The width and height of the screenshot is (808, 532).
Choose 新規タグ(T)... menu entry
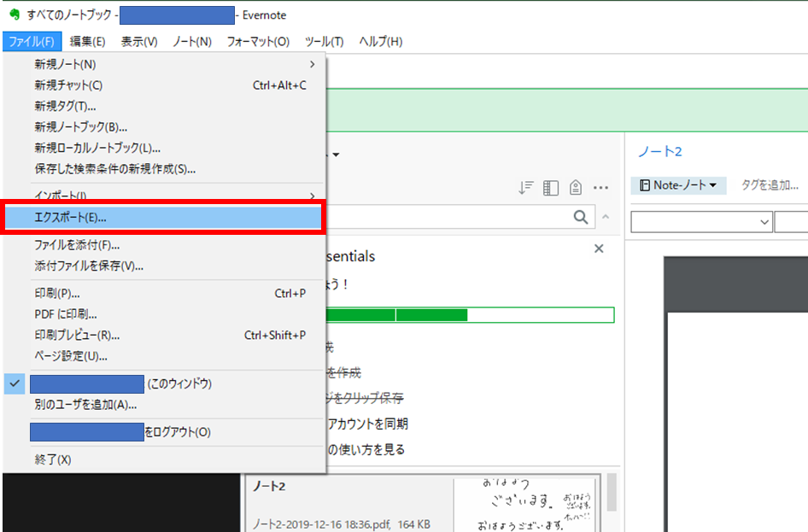coord(164,107)
